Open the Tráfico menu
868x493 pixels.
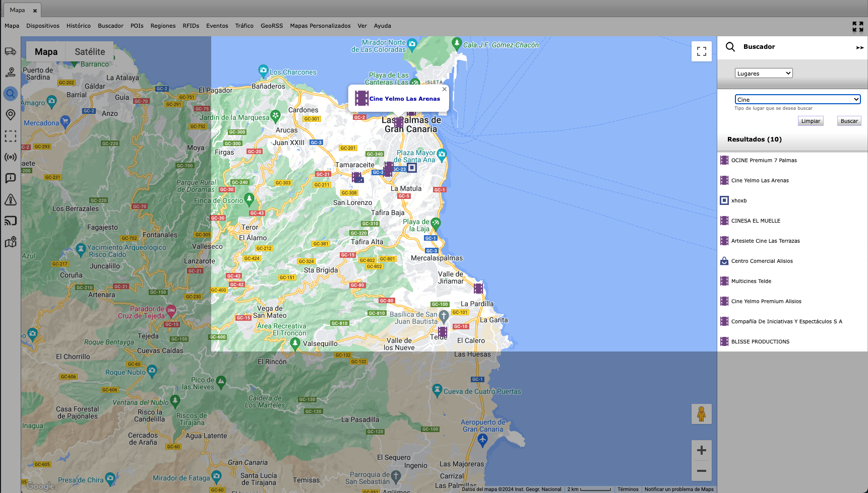point(244,26)
